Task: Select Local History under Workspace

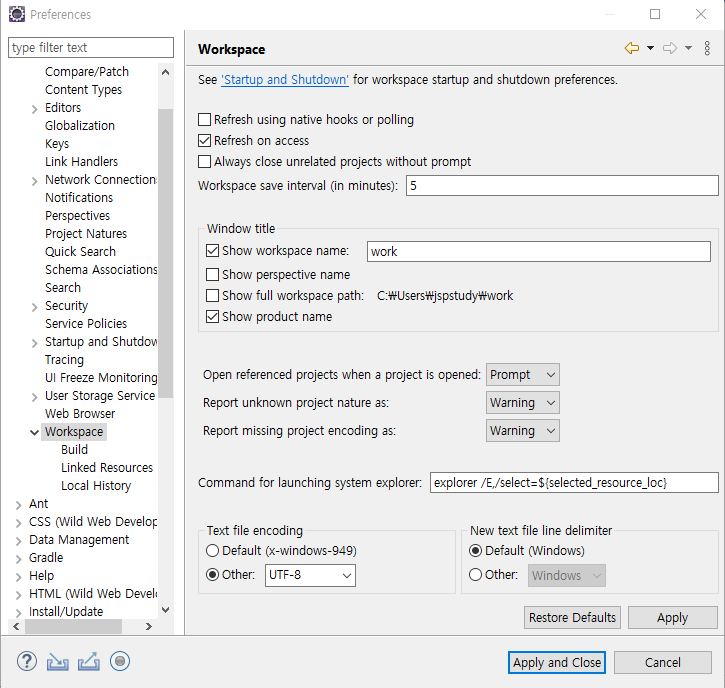Action: click(96, 486)
